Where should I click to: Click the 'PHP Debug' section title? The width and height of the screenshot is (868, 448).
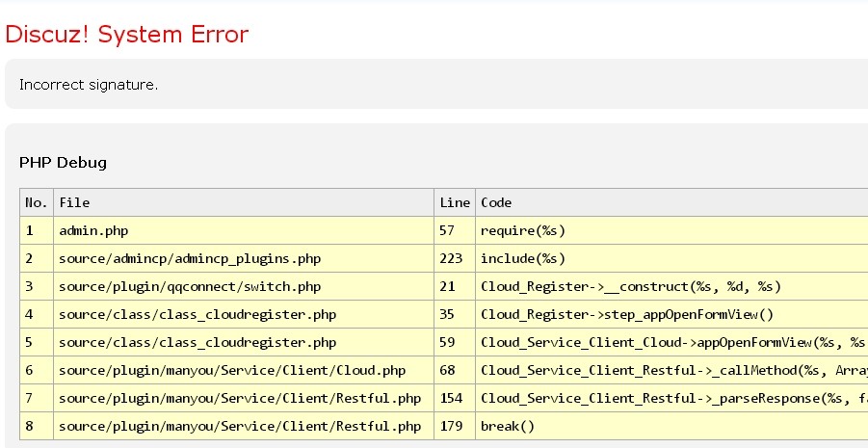point(64,163)
